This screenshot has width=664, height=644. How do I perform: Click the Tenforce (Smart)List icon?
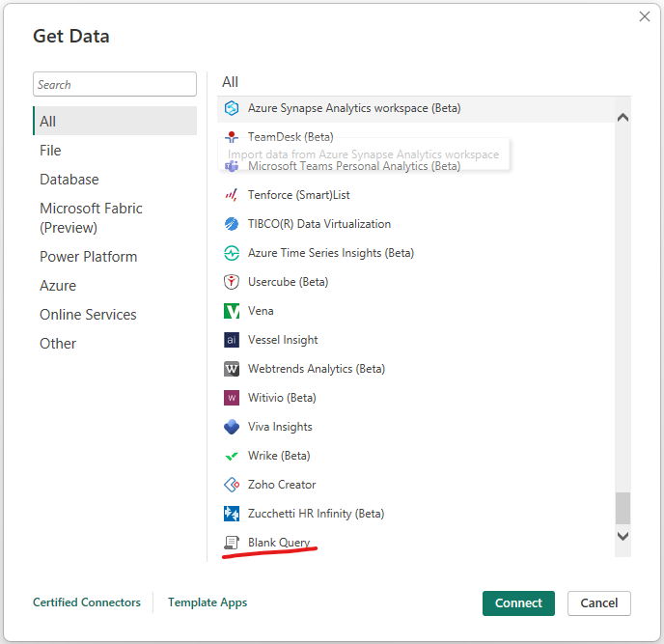tap(232, 195)
